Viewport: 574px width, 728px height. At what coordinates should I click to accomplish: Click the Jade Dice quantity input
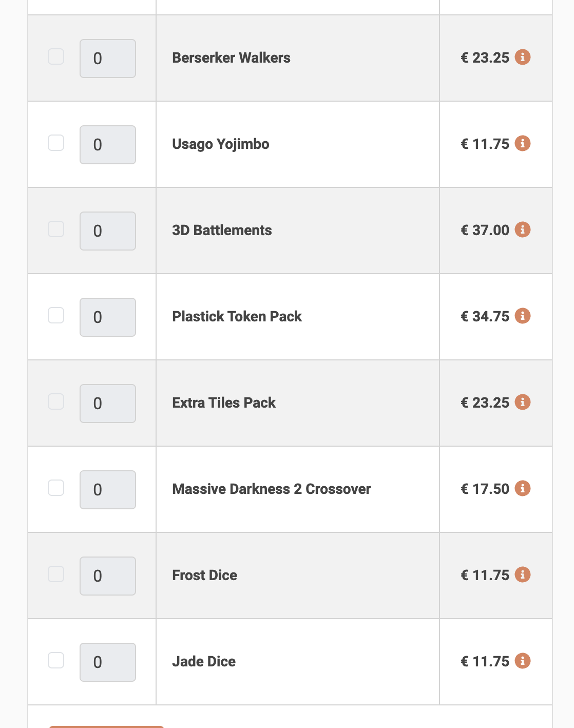pyautogui.click(x=108, y=662)
